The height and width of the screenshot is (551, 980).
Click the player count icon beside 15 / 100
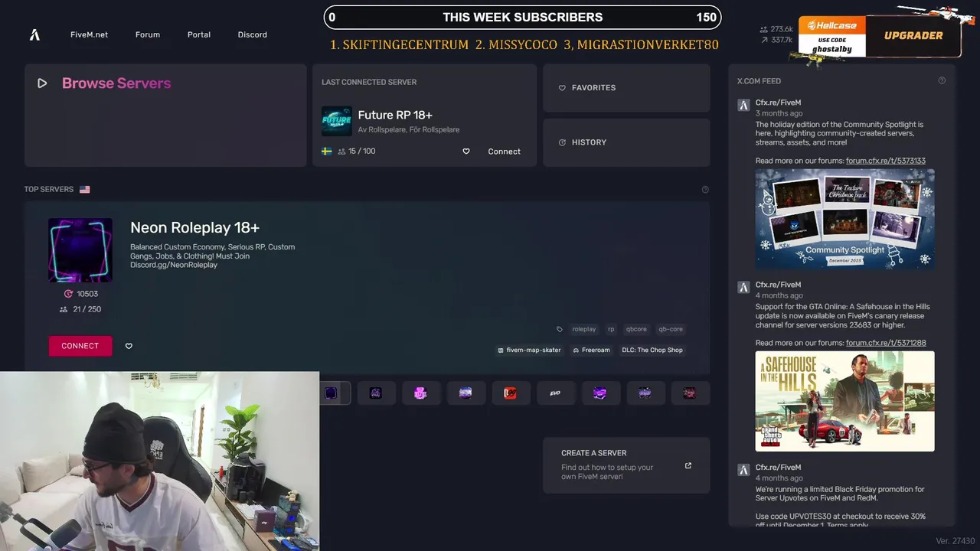pos(341,152)
